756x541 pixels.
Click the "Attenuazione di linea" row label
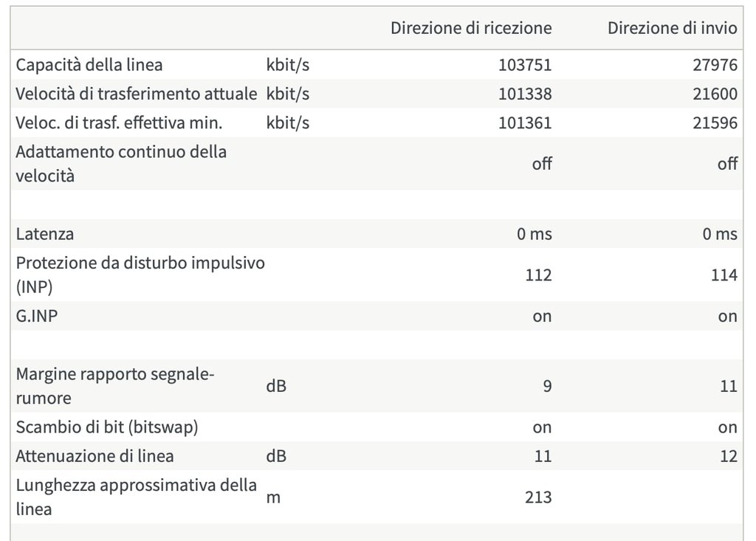point(95,456)
